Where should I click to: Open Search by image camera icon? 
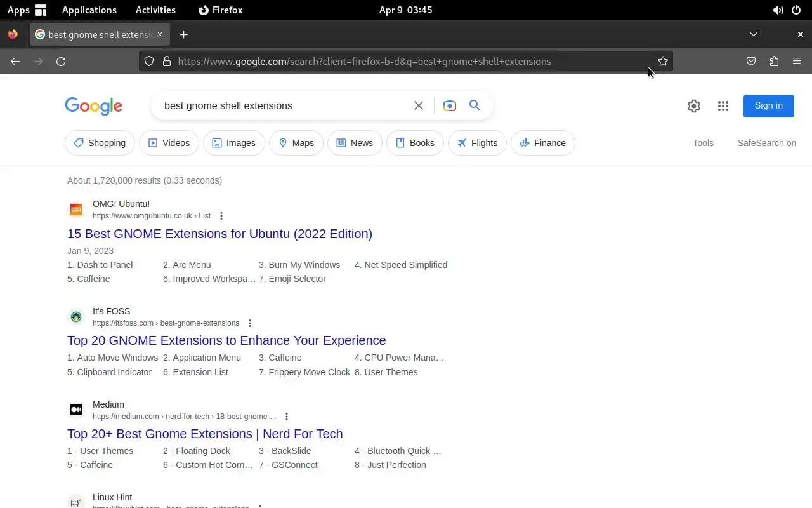point(450,105)
